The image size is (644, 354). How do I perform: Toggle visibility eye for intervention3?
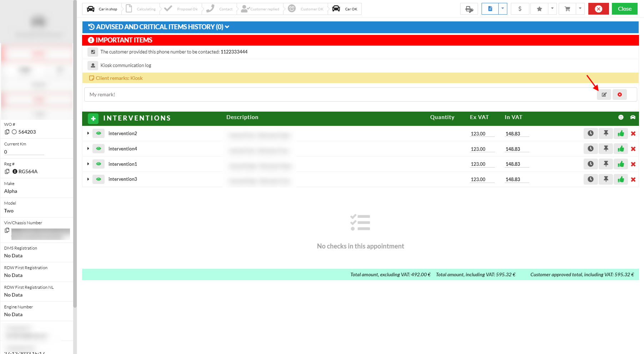point(99,179)
